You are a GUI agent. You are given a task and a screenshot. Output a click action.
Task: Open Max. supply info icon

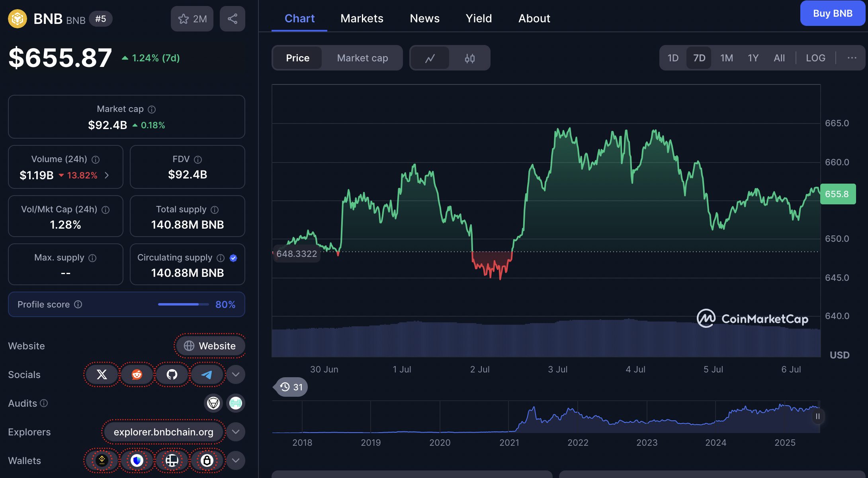[92, 258]
